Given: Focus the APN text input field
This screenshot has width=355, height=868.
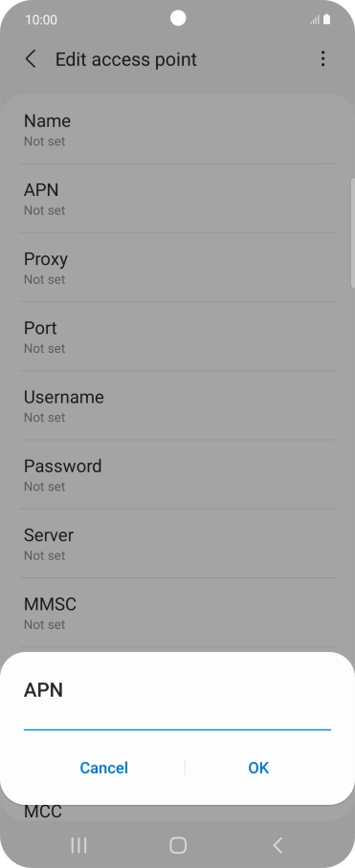Looking at the screenshot, I should [x=177, y=721].
